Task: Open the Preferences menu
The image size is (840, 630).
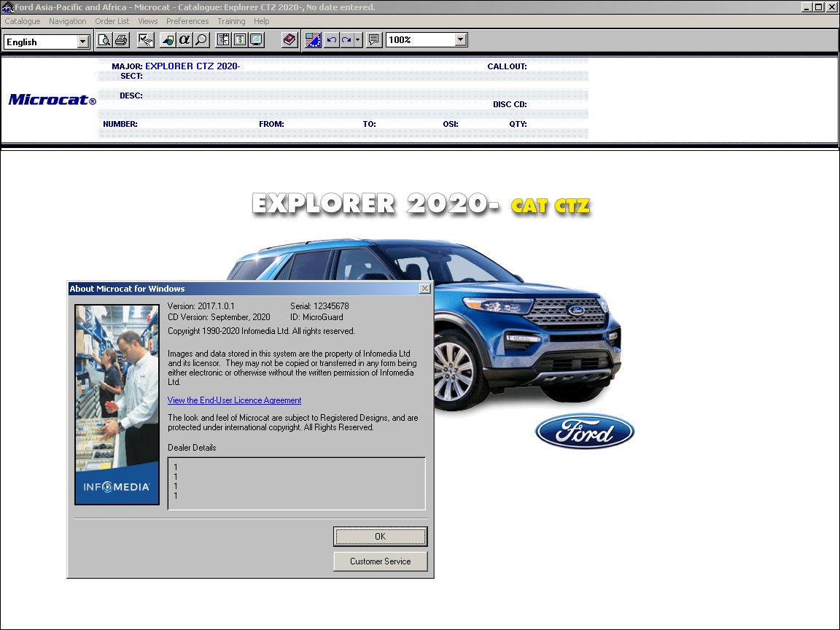Action: [x=187, y=21]
